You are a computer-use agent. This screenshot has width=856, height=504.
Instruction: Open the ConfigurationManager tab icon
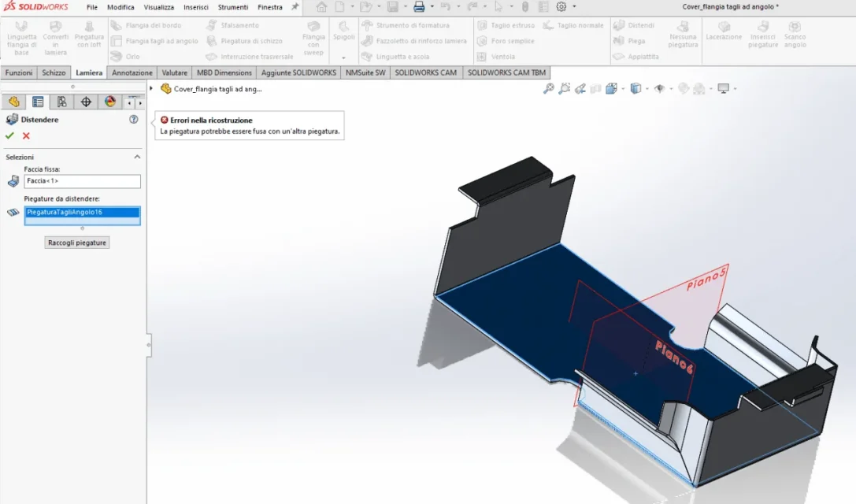point(61,102)
